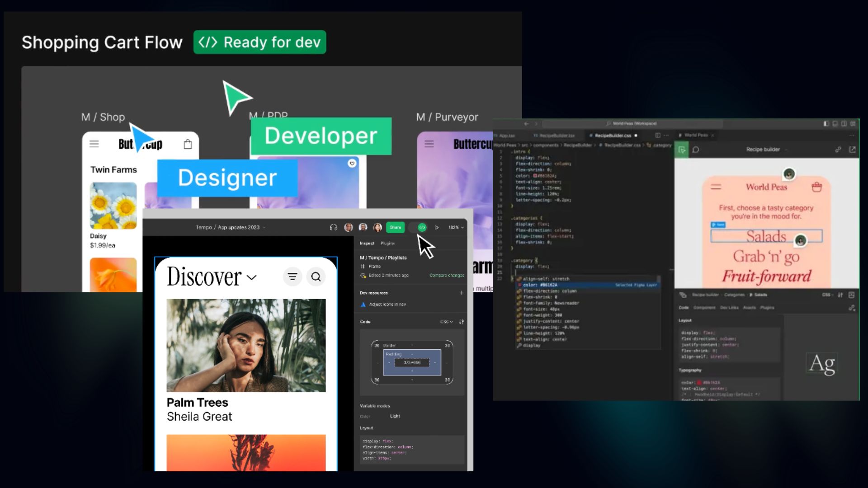Open the RecipeBuilder.css editor tab

coord(612,135)
